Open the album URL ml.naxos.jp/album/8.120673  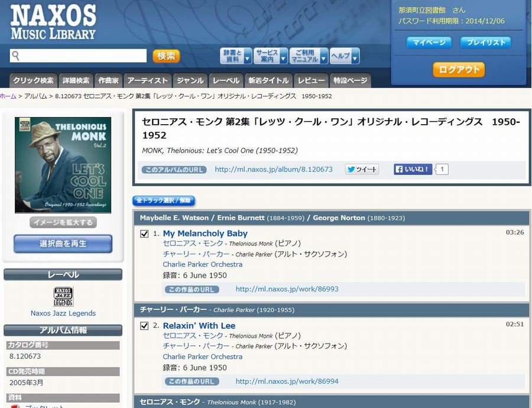(274, 169)
